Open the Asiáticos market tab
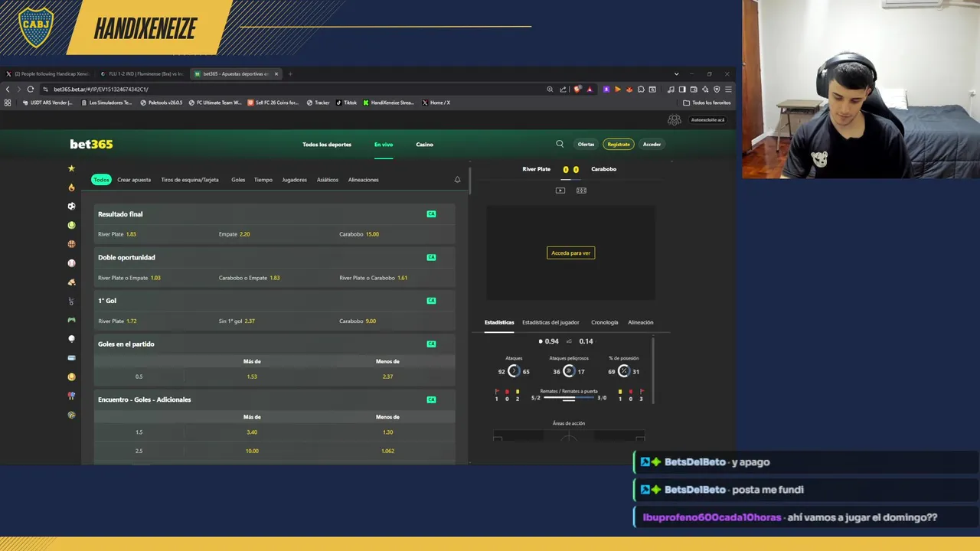The image size is (980, 551). [x=328, y=180]
